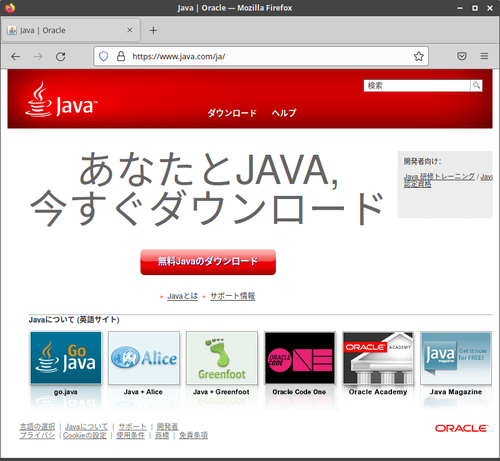Open the Javaとは link
This screenshot has width=500, height=461.
(182, 296)
